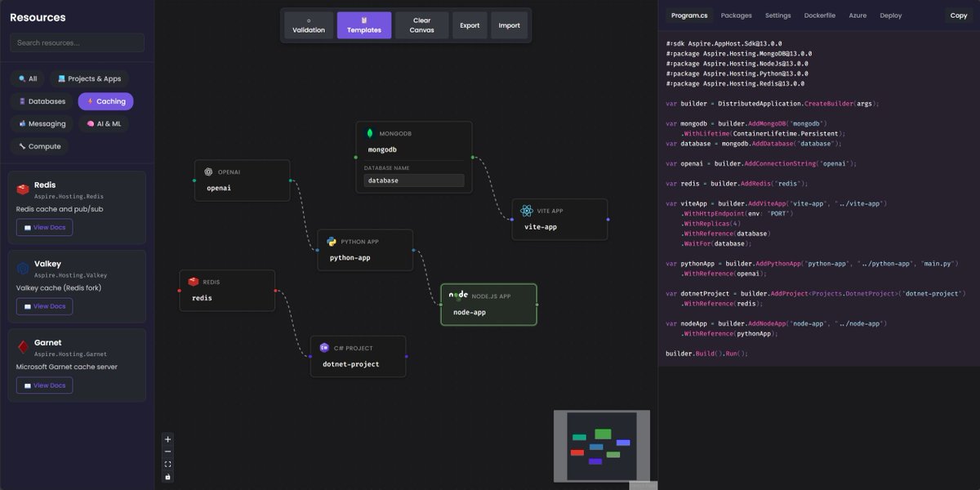980x490 pixels.
Task: Click the Garnet gem icon in resource list
Action: coord(23,347)
